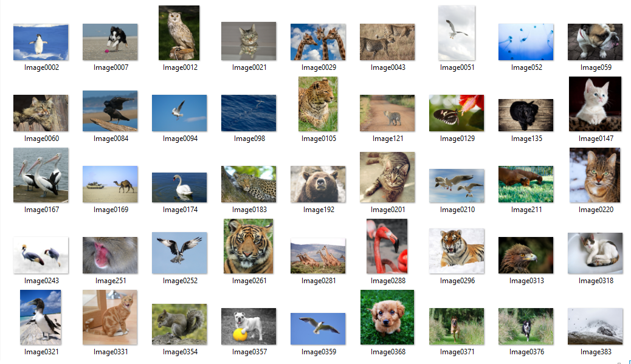Open the leopard portrait Image0105
Screen dimensions: 631x364
[x=318, y=104]
